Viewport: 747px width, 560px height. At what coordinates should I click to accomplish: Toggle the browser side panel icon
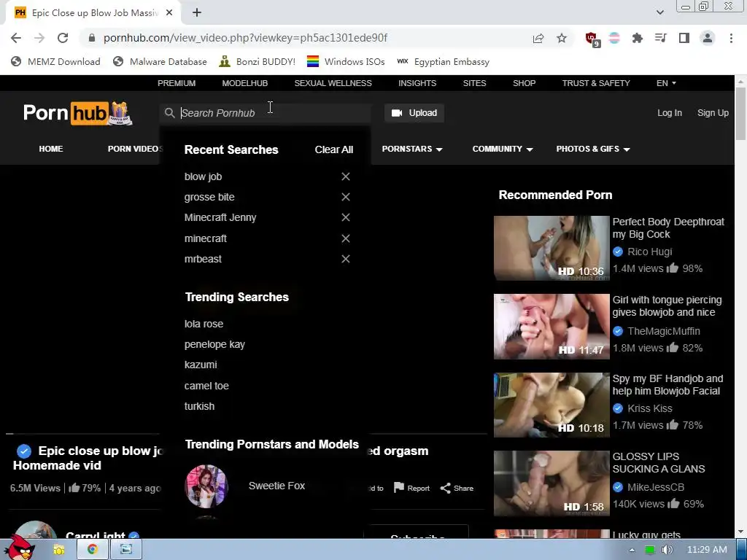click(x=684, y=38)
